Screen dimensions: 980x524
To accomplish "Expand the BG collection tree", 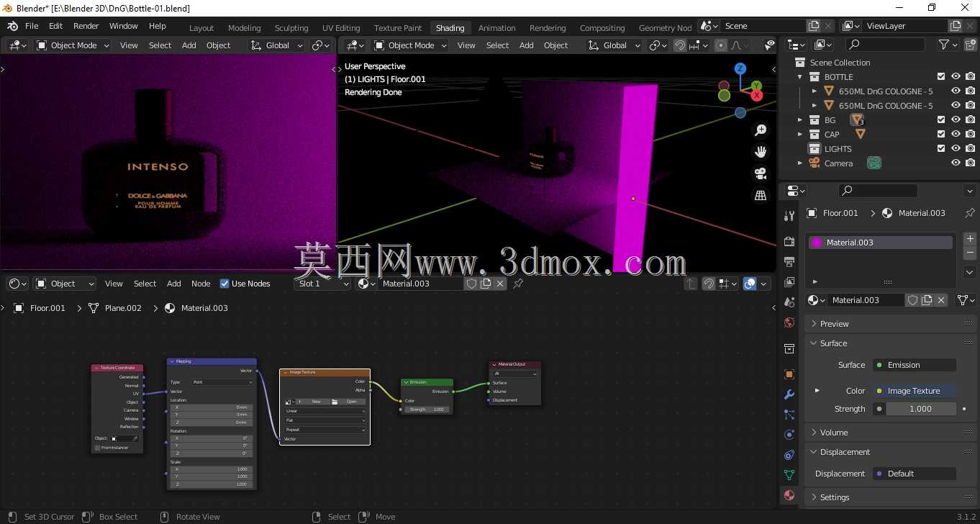I will pyautogui.click(x=799, y=120).
